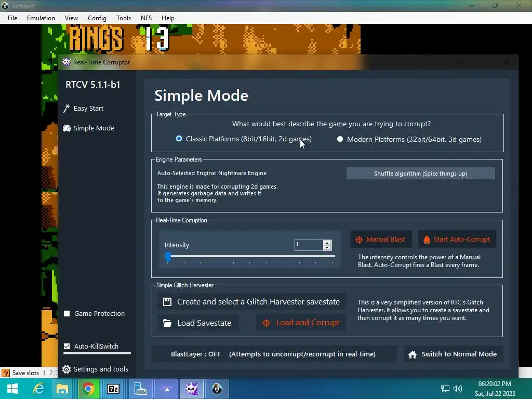Screen dimensions: 532x399
Task: Click the 'Auto-Selected Engine: Nightmare Engine' text
Action: [x=212, y=173]
